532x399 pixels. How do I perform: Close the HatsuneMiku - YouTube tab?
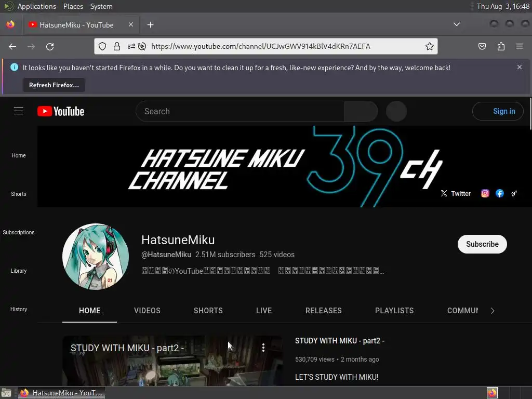131,24
